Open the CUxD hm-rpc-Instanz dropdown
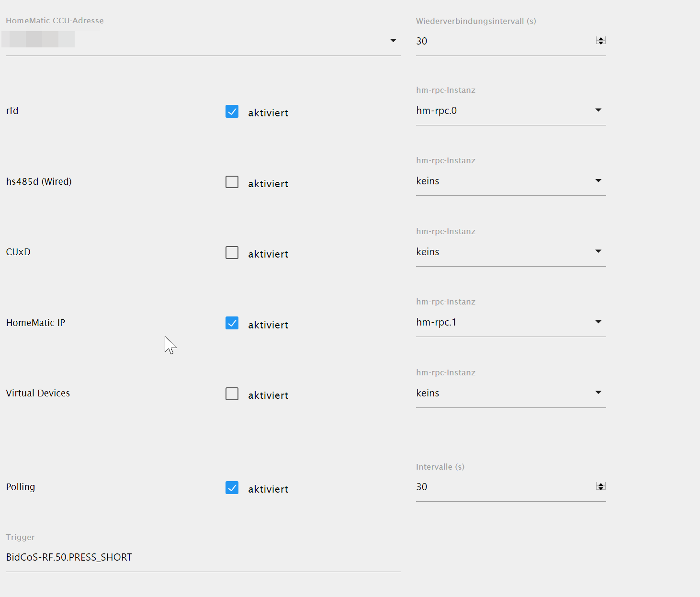 coord(510,252)
